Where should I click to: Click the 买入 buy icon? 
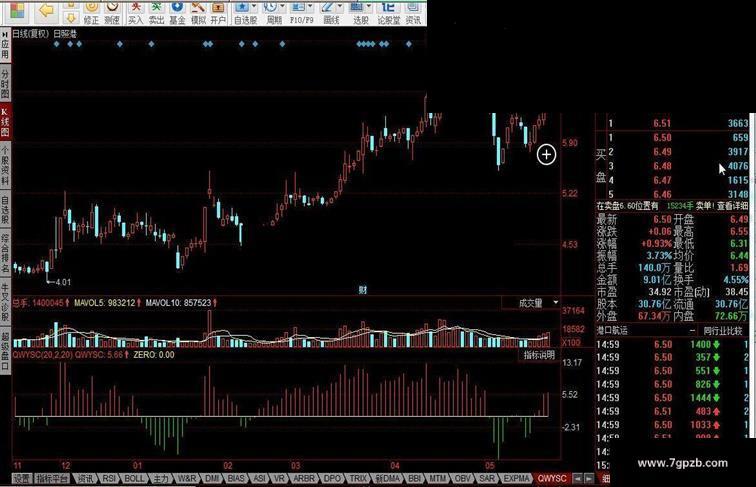pyautogui.click(x=135, y=13)
